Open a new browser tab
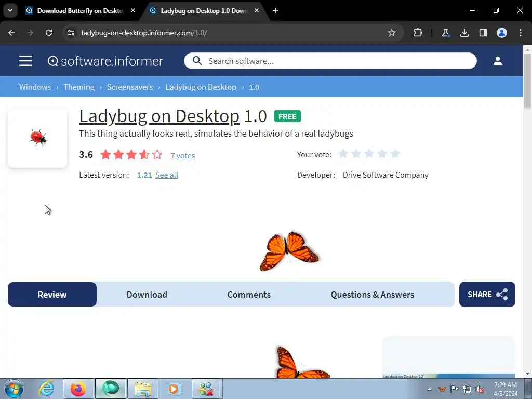Viewport: 532px width, 399px height. tap(275, 10)
